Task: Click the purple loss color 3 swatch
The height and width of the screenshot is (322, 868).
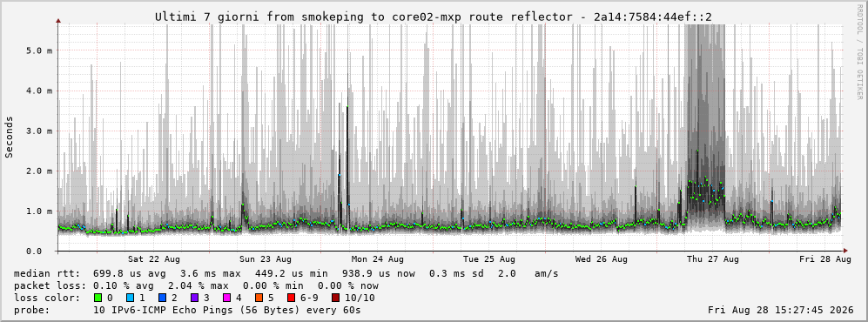Action: pos(194,298)
